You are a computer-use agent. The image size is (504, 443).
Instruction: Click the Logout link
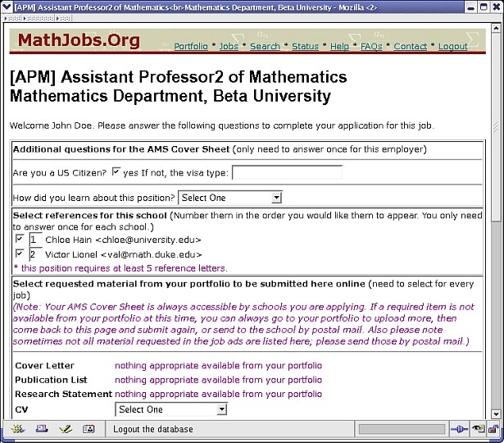(453, 46)
